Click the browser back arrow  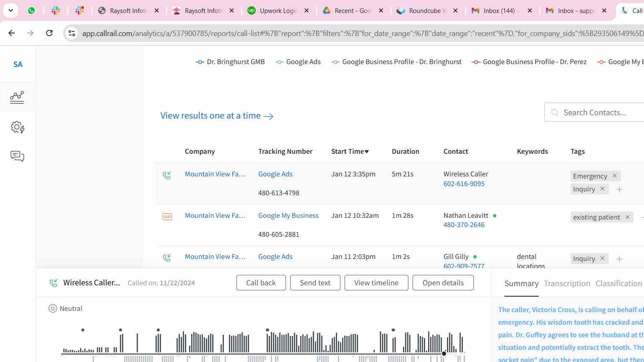(x=12, y=33)
